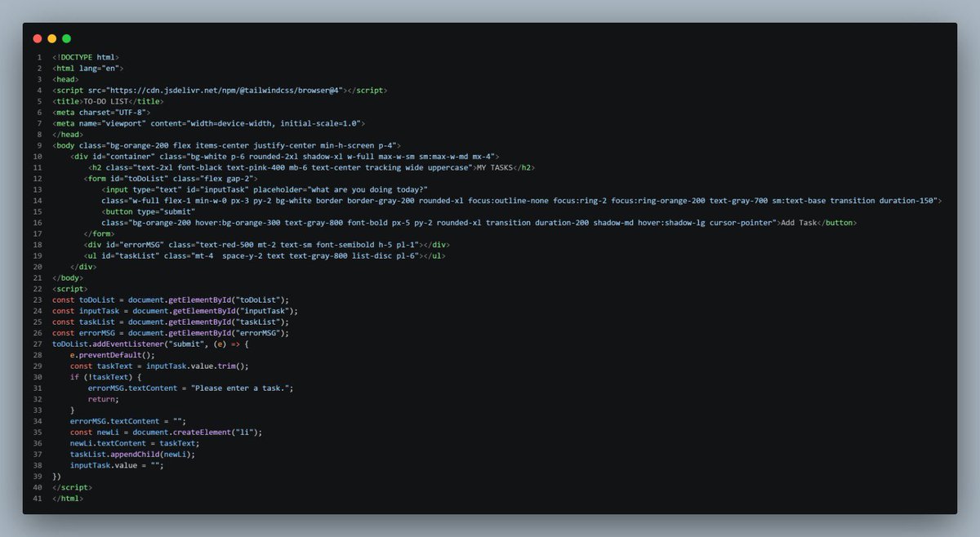Click the charset="UTF-8" attribute
This screenshot has height=537, width=980.
pyautogui.click(x=114, y=112)
